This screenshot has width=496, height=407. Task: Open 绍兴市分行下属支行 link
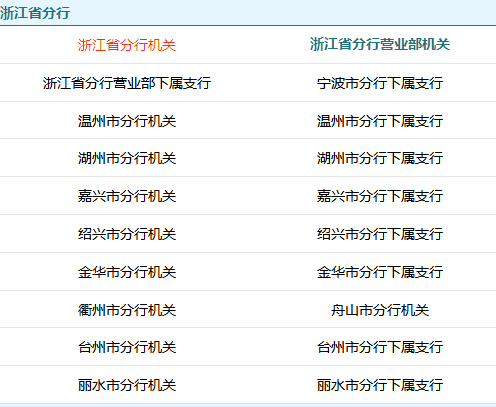380,234
